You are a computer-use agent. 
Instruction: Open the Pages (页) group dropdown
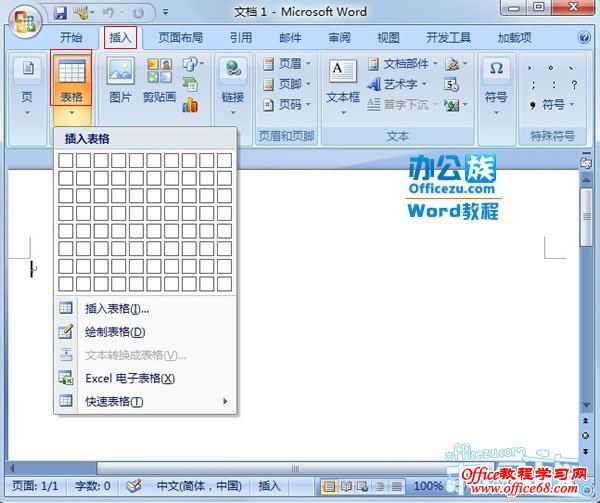tap(27, 87)
